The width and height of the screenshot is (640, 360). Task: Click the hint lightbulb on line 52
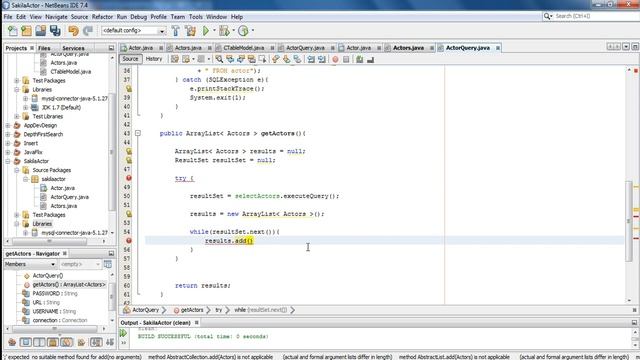[x=129, y=214]
